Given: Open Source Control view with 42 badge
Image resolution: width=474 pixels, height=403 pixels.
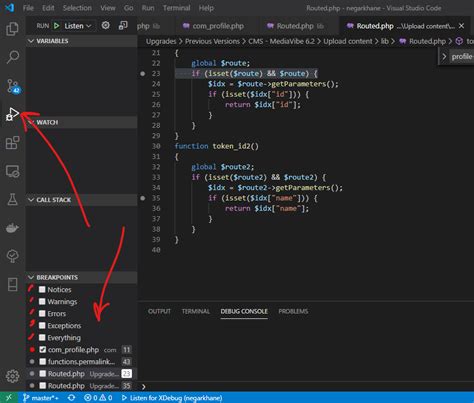Looking at the screenshot, I should pos(13,86).
